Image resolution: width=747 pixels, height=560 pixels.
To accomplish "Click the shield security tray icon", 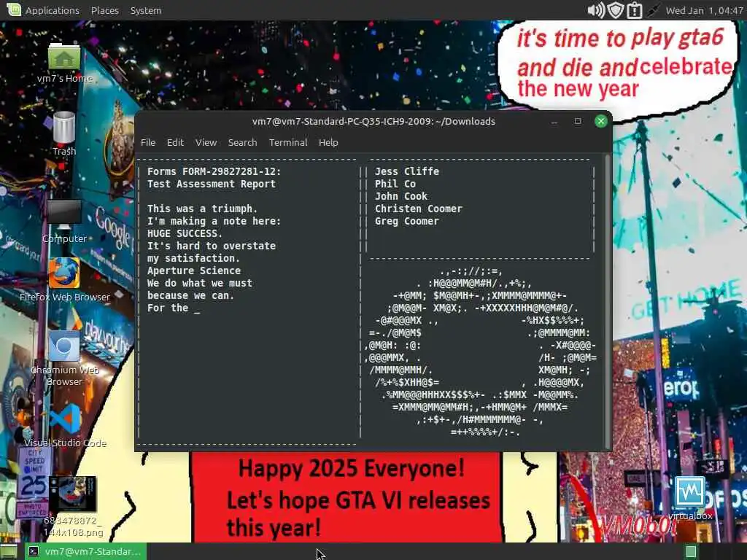I will pos(616,10).
